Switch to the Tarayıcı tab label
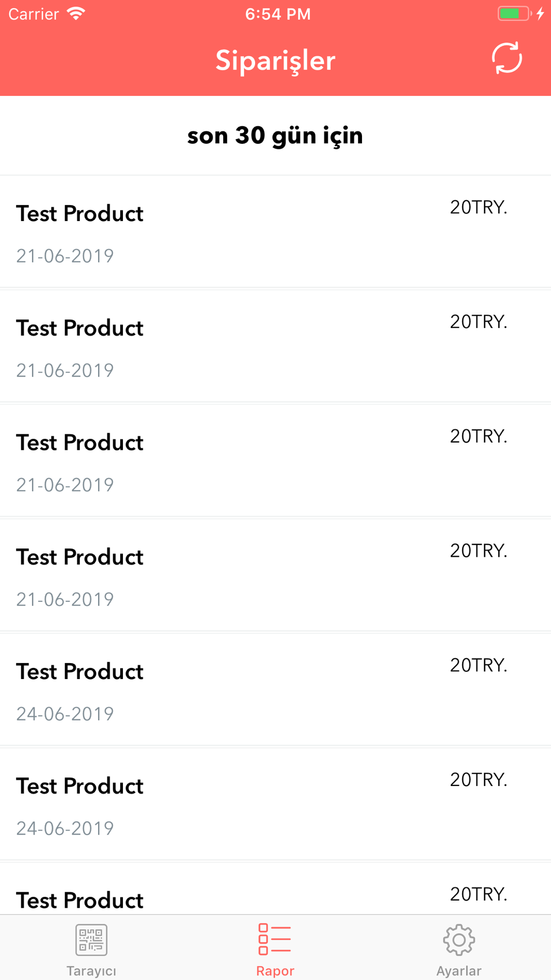 pos(91,971)
